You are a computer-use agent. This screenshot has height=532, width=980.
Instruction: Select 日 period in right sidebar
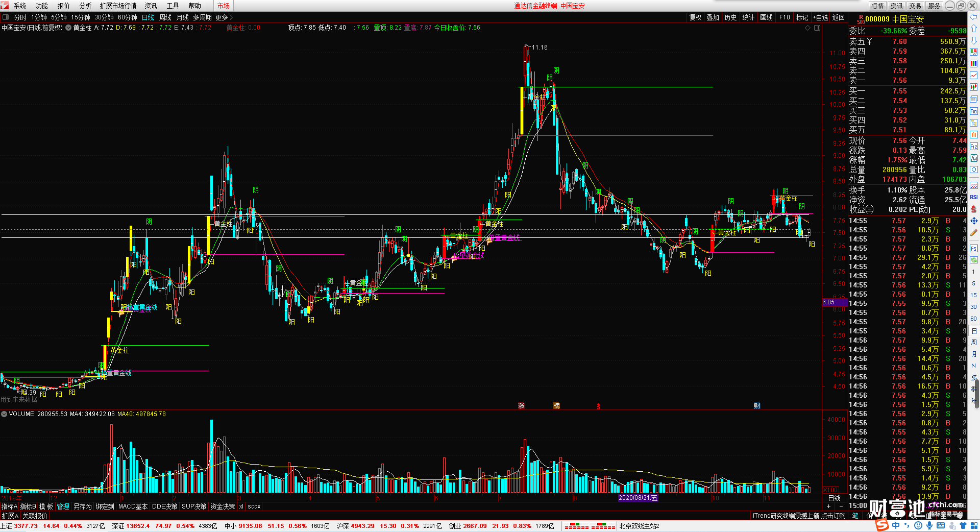coord(974,331)
